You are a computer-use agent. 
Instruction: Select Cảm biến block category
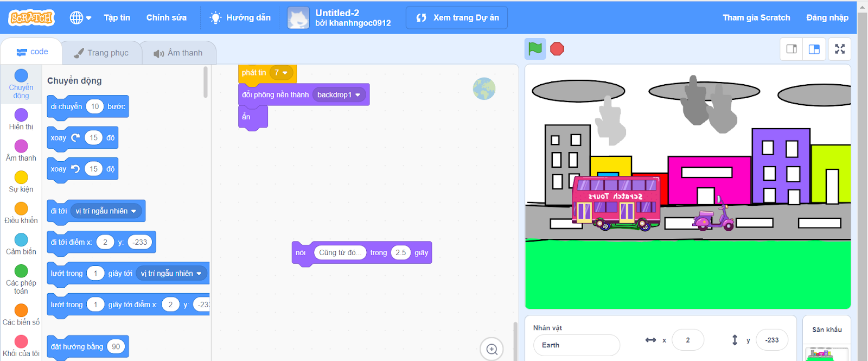(21, 244)
